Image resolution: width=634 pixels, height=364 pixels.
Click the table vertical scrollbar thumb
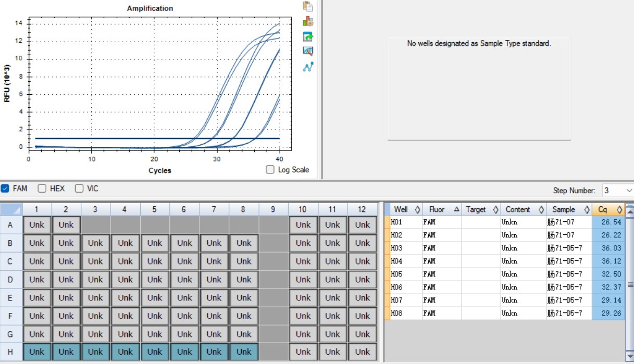point(629,284)
